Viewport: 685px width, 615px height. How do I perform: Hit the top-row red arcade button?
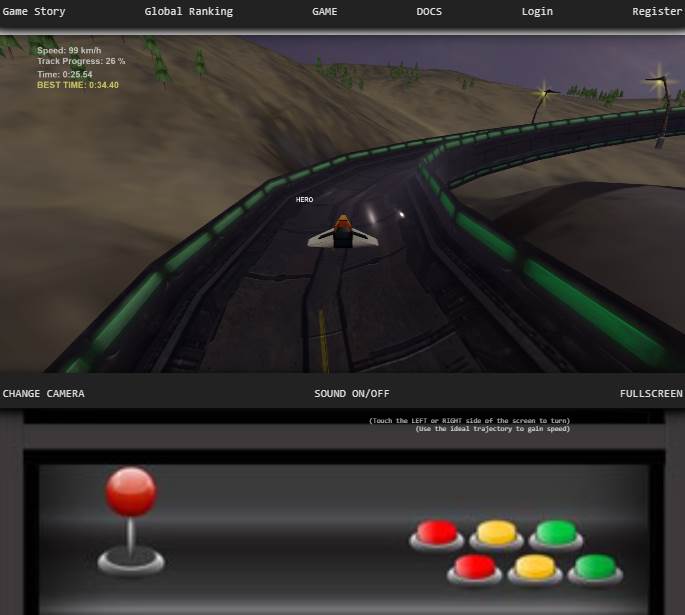pos(436,534)
